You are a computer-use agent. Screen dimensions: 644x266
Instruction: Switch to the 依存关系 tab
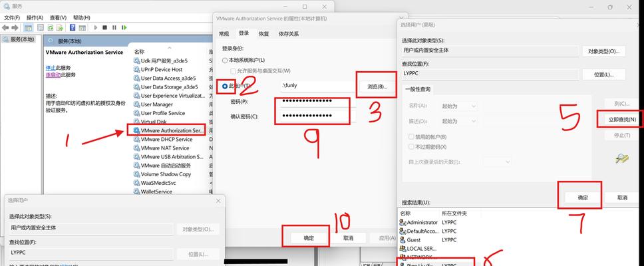(x=288, y=34)
